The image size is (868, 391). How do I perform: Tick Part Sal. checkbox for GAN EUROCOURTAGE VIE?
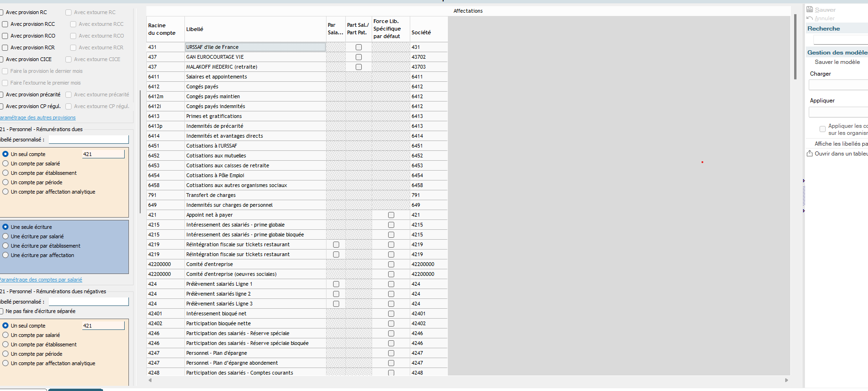tap(358, 57)
